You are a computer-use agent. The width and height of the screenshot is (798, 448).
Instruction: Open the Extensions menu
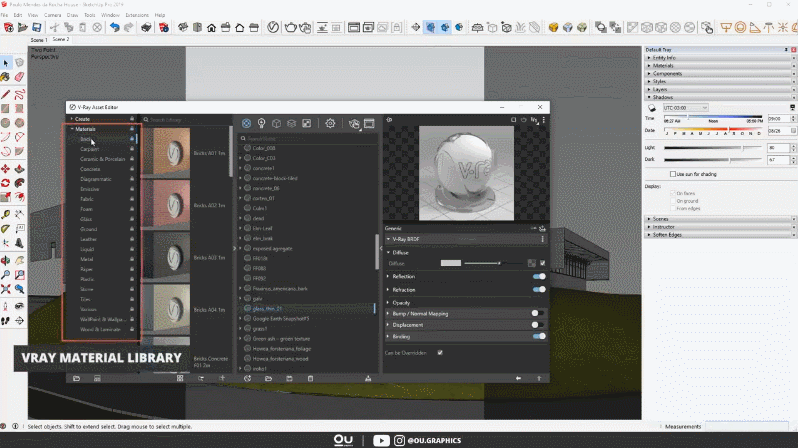coord(137,15)
